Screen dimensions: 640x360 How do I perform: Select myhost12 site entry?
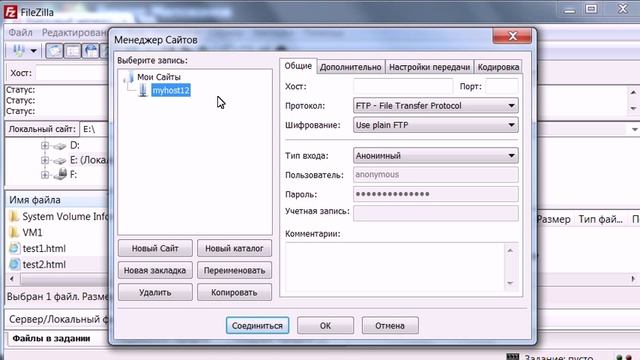tap(171, 90)
